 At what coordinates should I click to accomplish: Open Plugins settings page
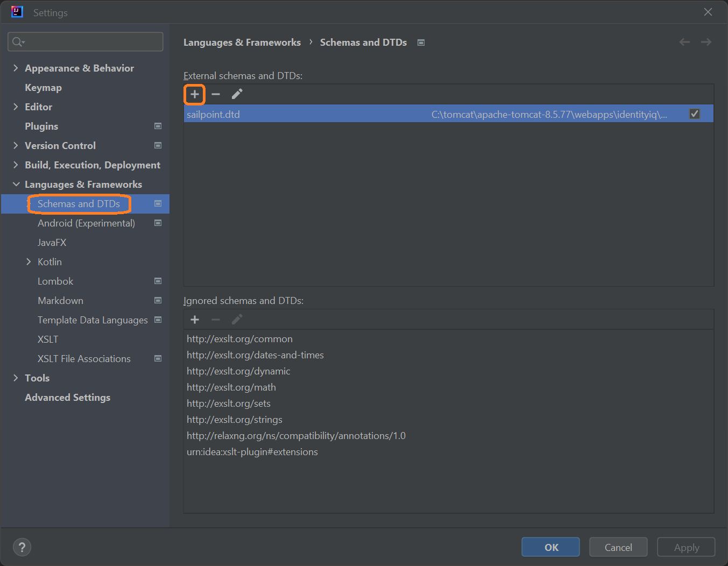[41, 126]
